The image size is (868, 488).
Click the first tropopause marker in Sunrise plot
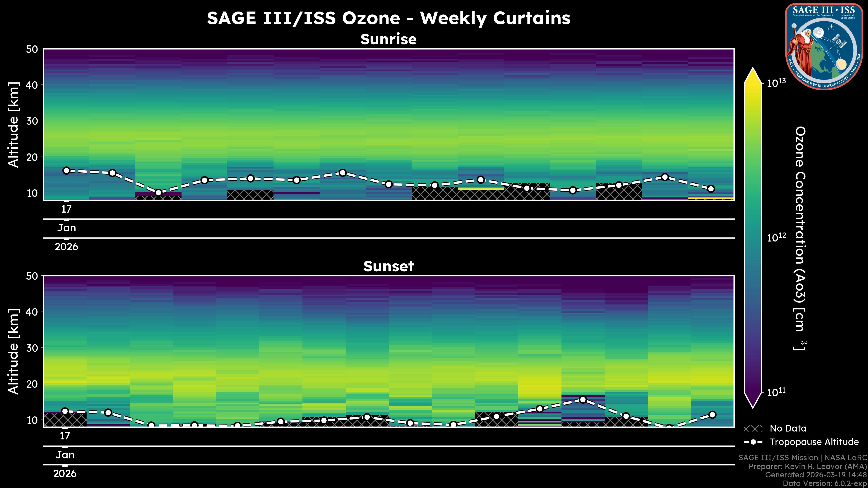[66, 170]
